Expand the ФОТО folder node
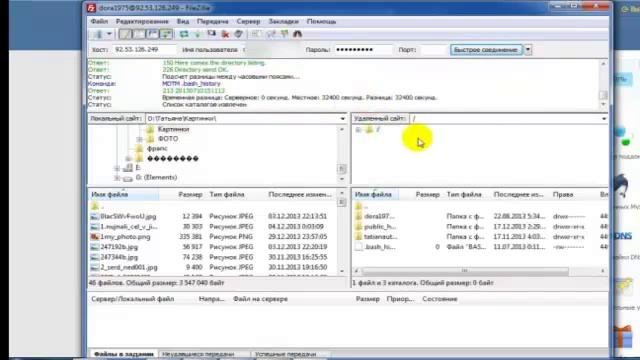The width and height of the screenshot is (640, 360). [x=140, y=139]
